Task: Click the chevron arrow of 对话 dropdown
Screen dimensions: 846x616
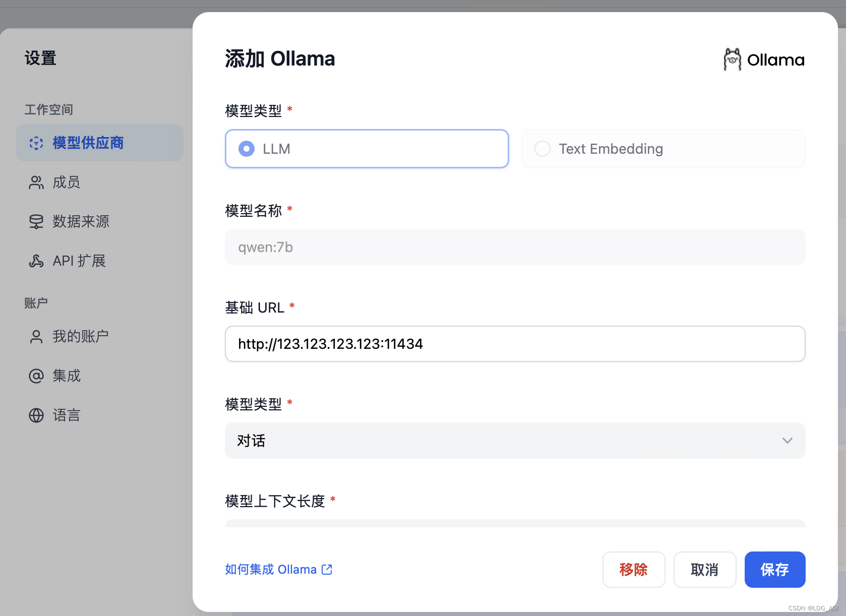Action: pyautogui.click(x=788, y=441)
